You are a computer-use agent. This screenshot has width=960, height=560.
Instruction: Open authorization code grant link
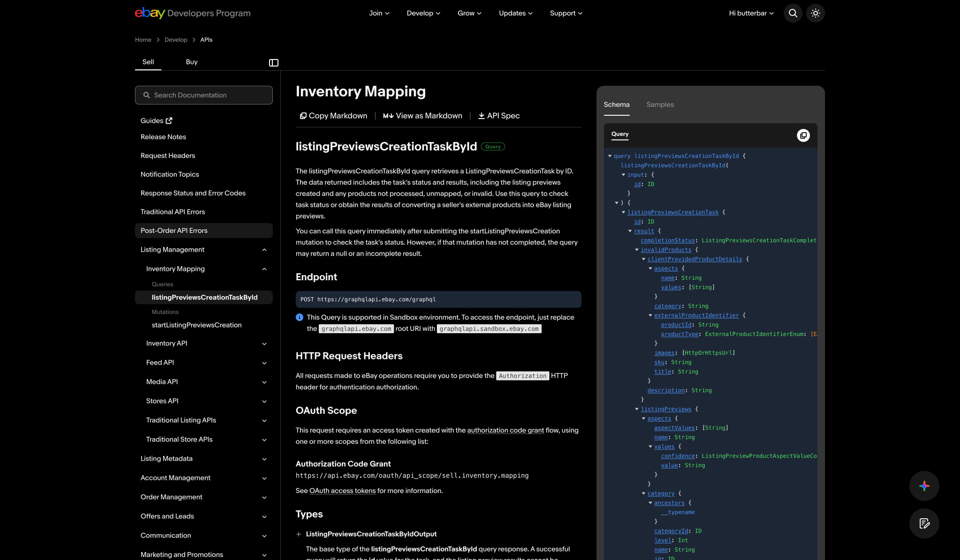click(x=505, y=430)
